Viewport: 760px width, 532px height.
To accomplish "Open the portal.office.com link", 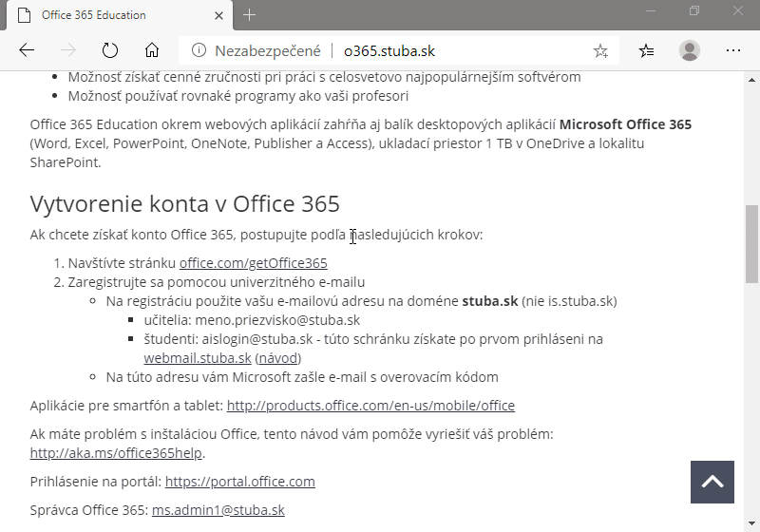I will 240,482.
